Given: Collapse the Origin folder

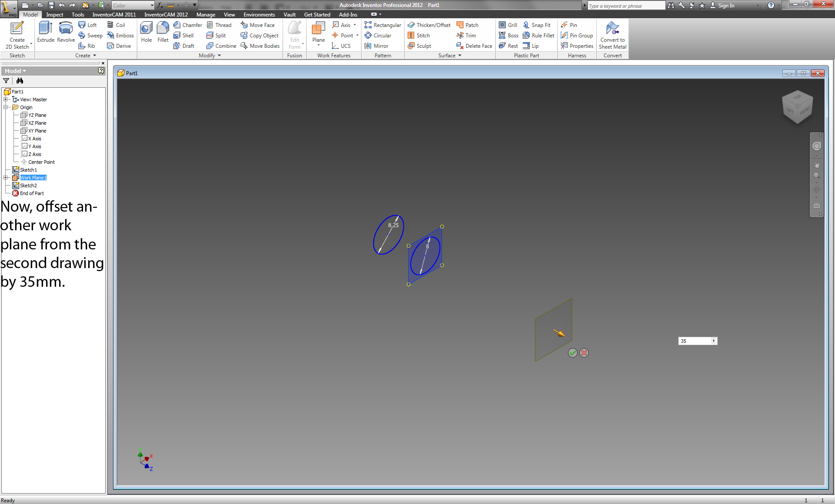Looking at the screenshot, I should point(6,107).
